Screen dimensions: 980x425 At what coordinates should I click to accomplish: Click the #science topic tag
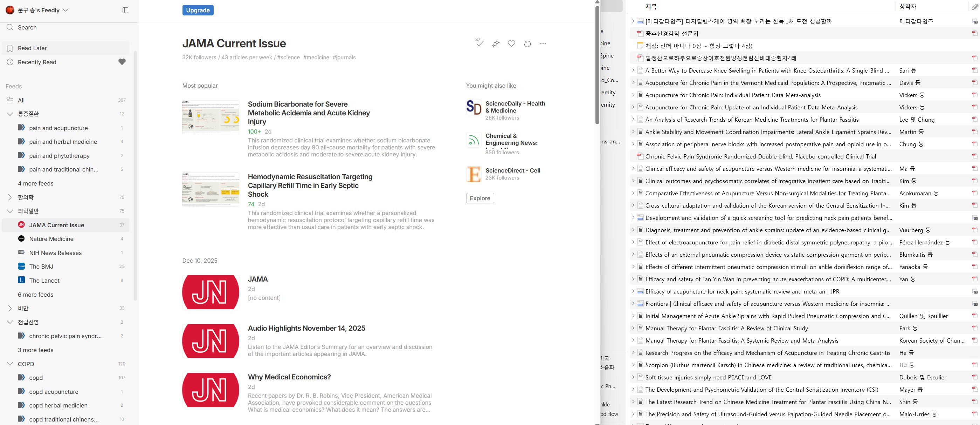pos(288,58)
